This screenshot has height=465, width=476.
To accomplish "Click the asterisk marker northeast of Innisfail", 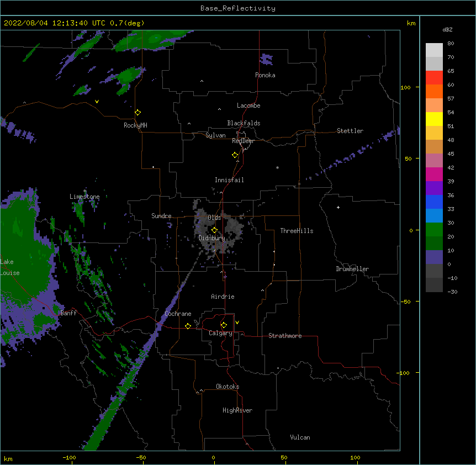I will point(277,167).
